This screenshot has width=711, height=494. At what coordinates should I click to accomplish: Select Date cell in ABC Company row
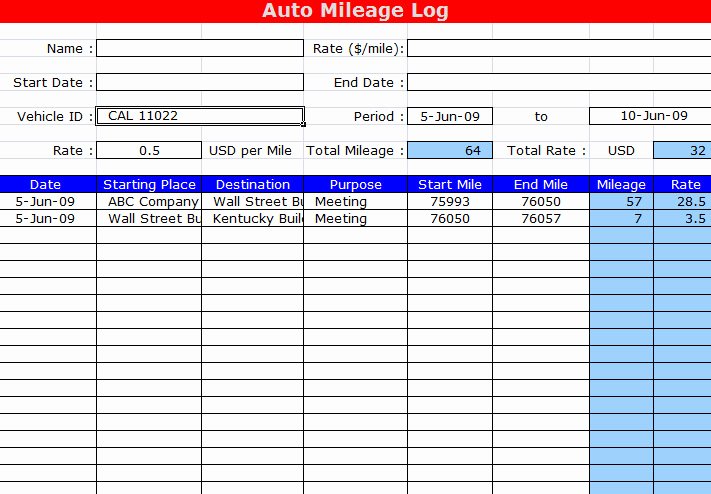(48, 201)
